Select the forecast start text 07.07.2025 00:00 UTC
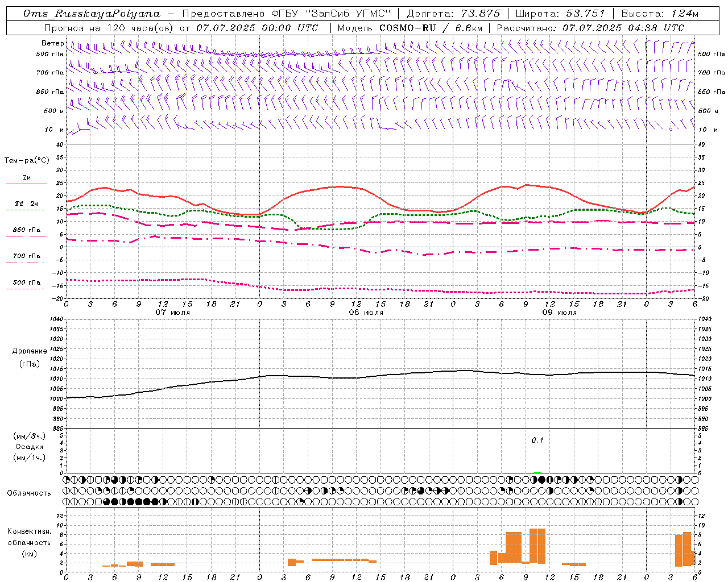This screenshot has width=728, height=582. pyautogui.click(x=257, y=28)
